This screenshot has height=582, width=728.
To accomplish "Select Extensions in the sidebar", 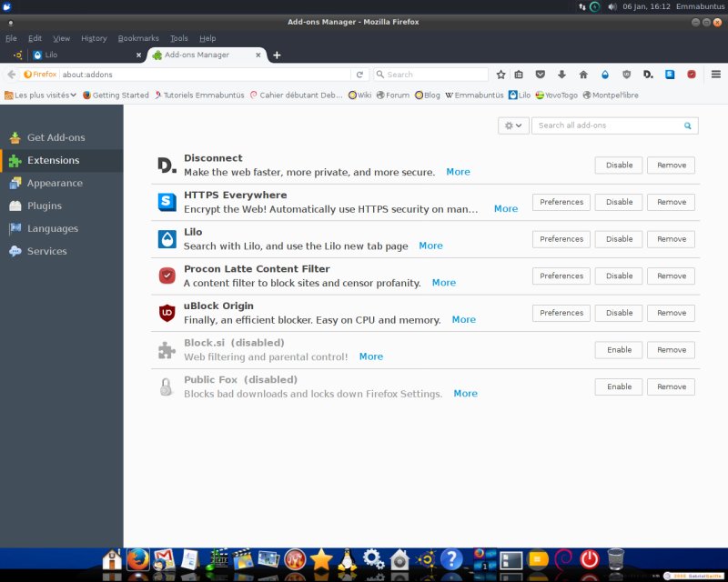I will pos(61,160).
